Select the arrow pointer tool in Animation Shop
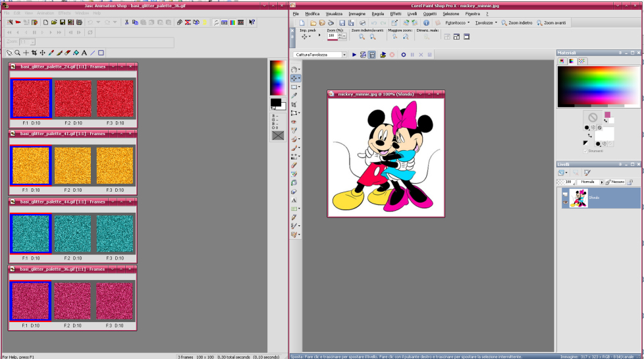Viewport: 644px width, 359px height. (9, 53)
